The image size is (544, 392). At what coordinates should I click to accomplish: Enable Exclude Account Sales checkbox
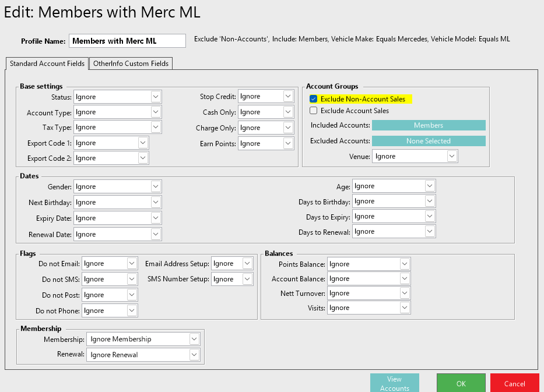click(x=314, y=111)
